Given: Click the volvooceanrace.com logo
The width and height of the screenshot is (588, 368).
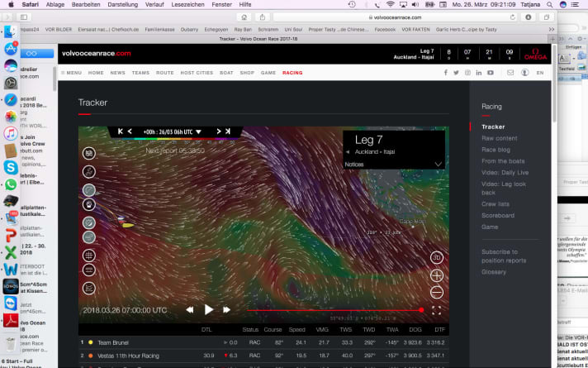Looking at the screenshot, I should (96, 53).
